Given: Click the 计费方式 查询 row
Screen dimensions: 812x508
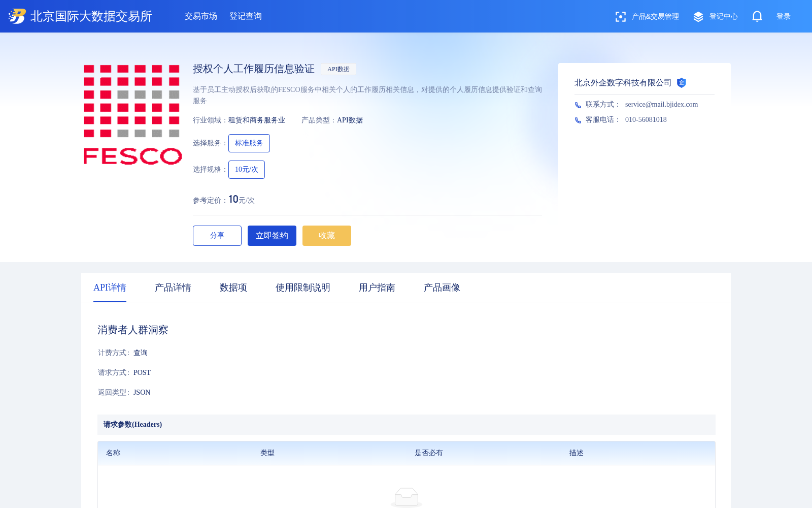Looking at the screenshot, I should tap(123, 353).
